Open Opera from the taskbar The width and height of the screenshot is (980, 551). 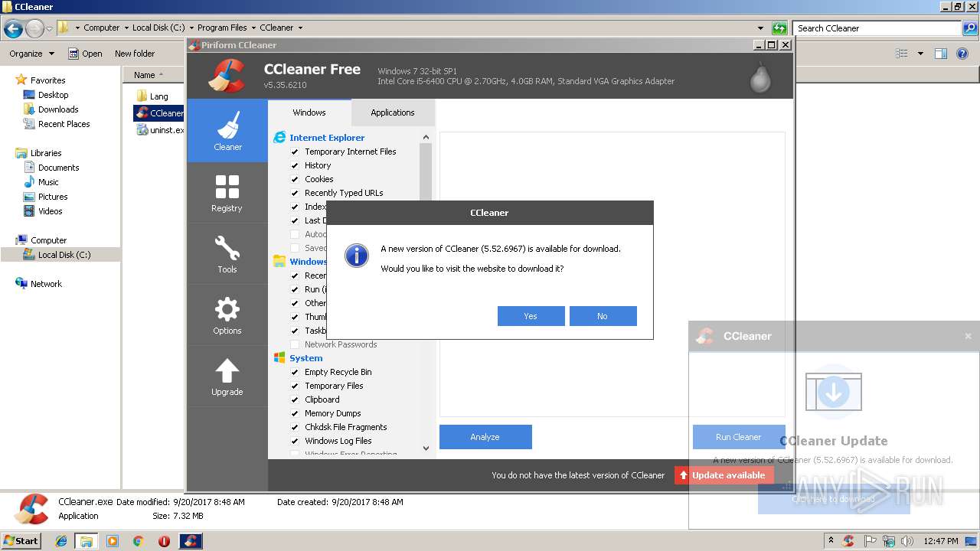click(164, 541)
